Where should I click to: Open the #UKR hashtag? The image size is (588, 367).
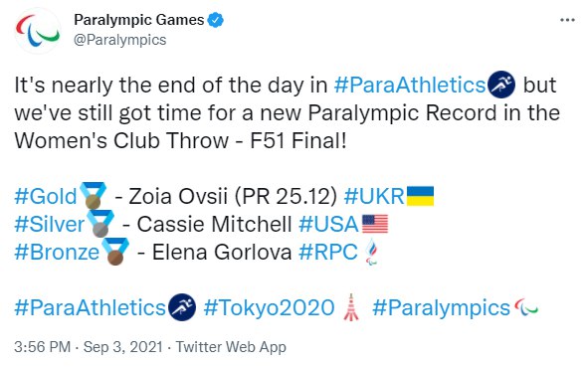374,196
